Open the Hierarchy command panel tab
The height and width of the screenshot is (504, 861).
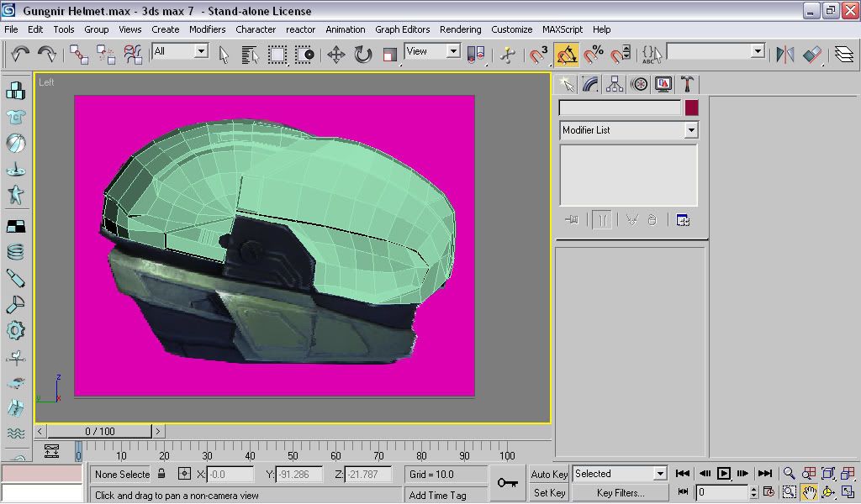pos(614,84)
